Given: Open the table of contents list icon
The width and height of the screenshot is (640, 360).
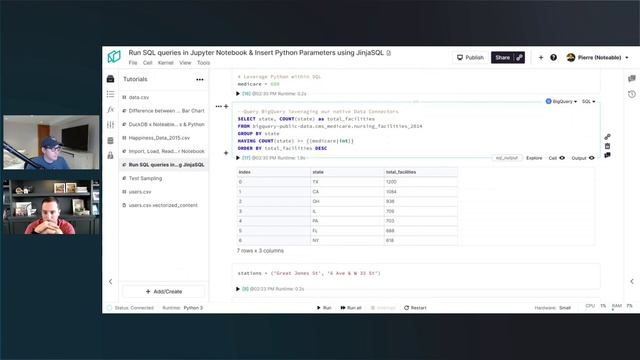Looking at the screenshot, I should coord(110,94).
